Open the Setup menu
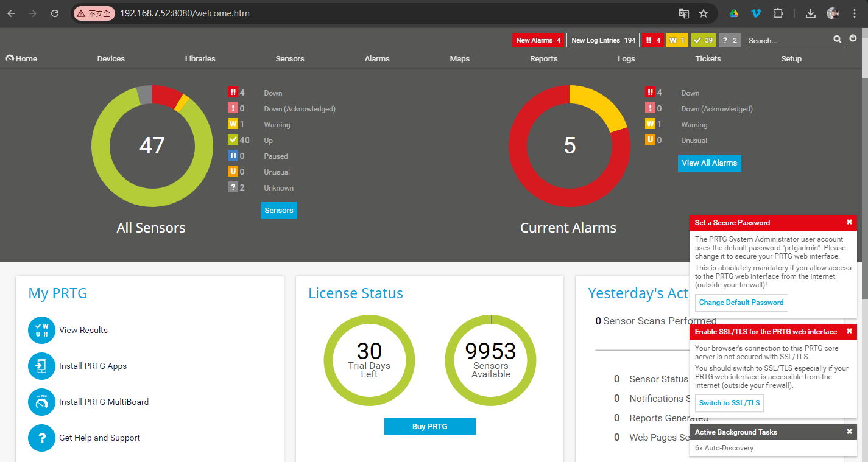The height and width of the screenshot is (462, 868). [x=791, y=58]
